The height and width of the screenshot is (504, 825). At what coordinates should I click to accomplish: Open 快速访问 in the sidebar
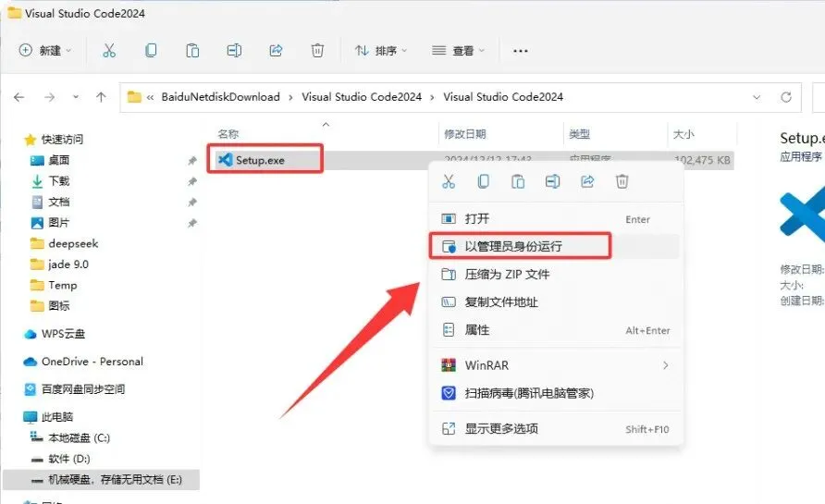point(54,140)
